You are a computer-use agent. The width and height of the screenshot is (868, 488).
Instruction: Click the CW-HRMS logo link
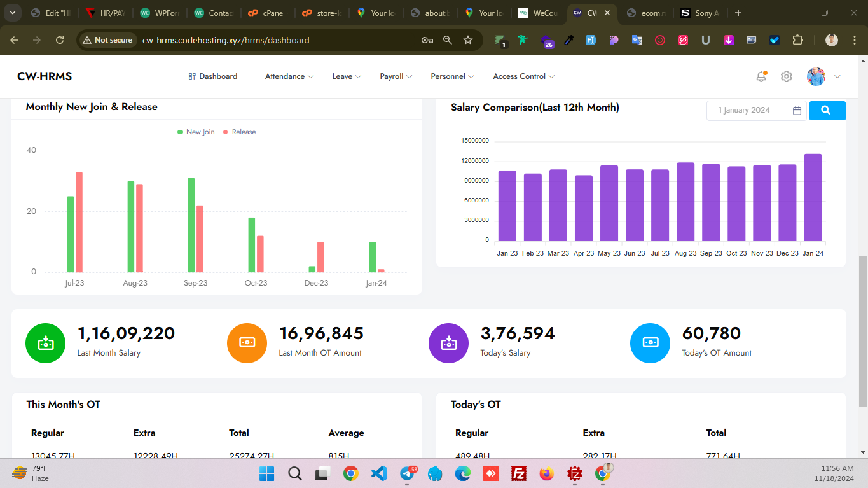45,76
